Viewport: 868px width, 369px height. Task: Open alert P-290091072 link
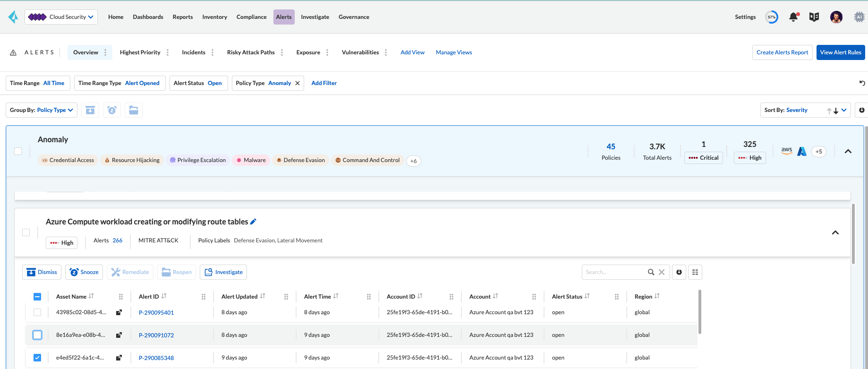156,335
